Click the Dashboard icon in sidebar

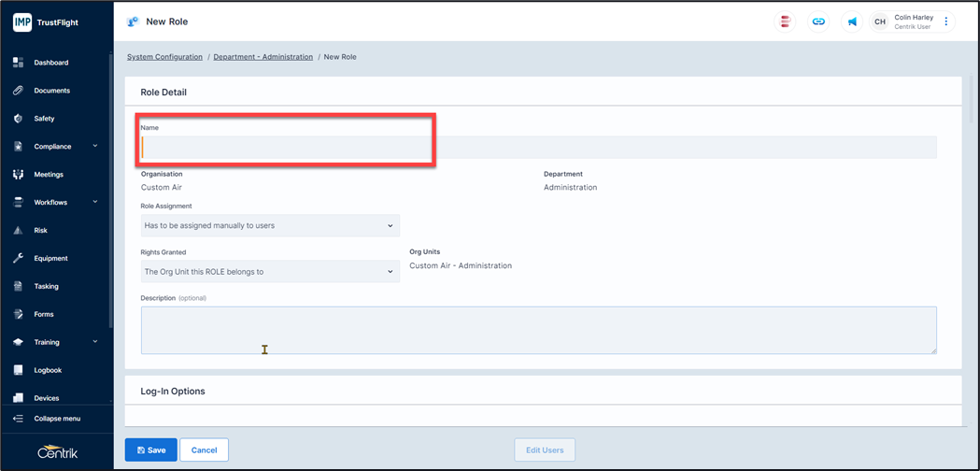pyautogui.click(x=18, y=63)
